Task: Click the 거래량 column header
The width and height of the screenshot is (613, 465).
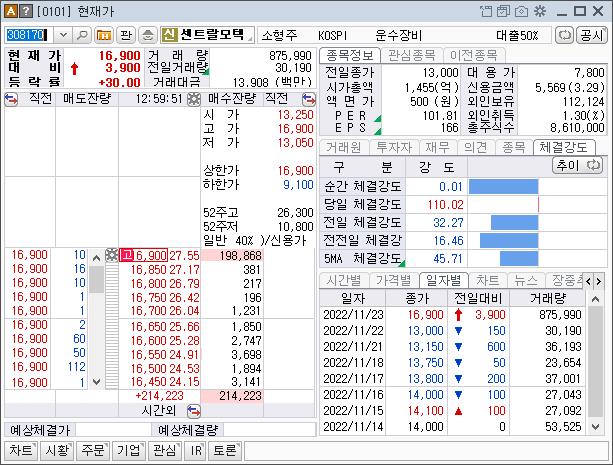Action: click(x=548, y=298)
